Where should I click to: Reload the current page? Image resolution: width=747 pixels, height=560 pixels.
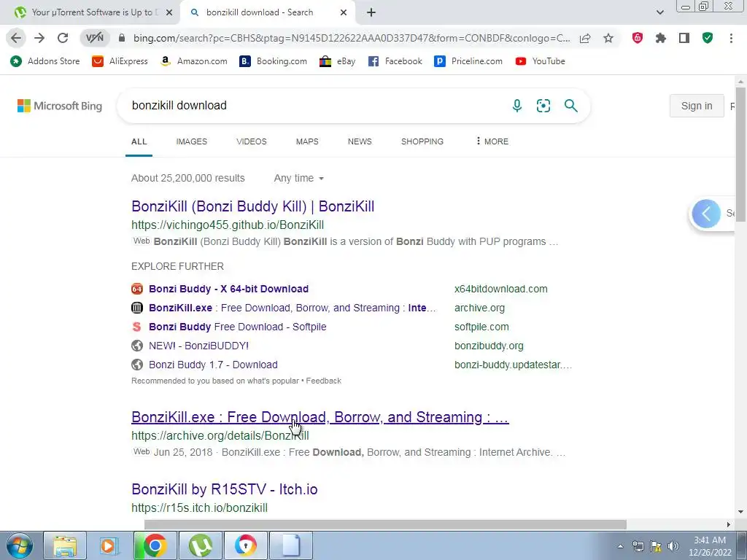(x=63, y=38)
